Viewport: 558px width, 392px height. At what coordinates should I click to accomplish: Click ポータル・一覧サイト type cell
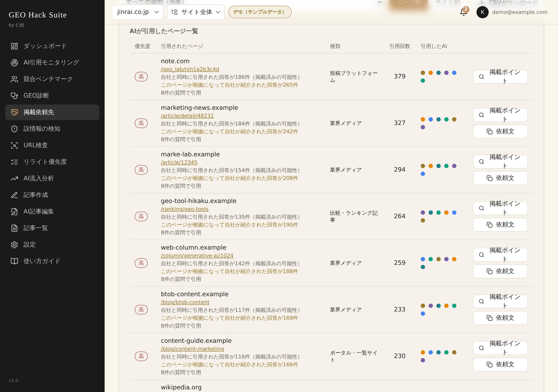click(x=354, y=356)
